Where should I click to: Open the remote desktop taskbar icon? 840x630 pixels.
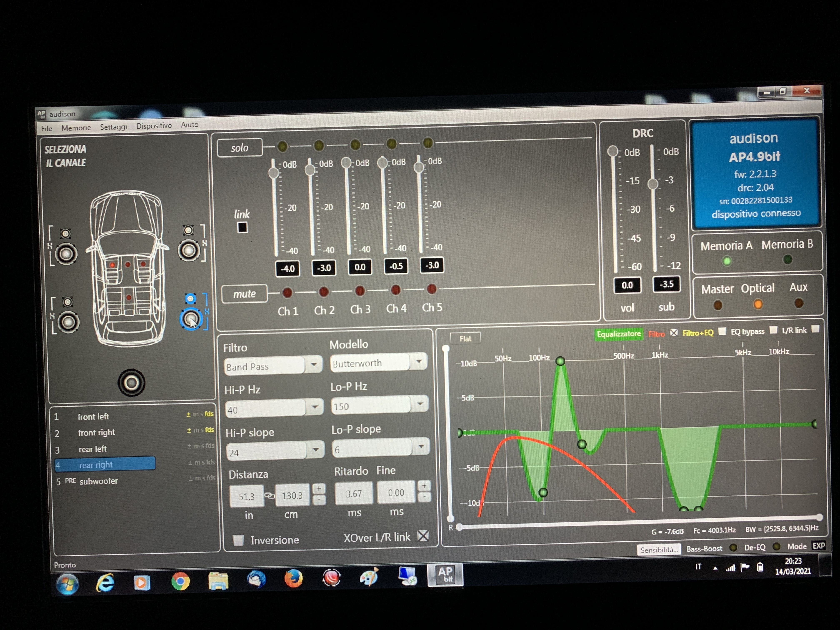[x=408, y=576]
